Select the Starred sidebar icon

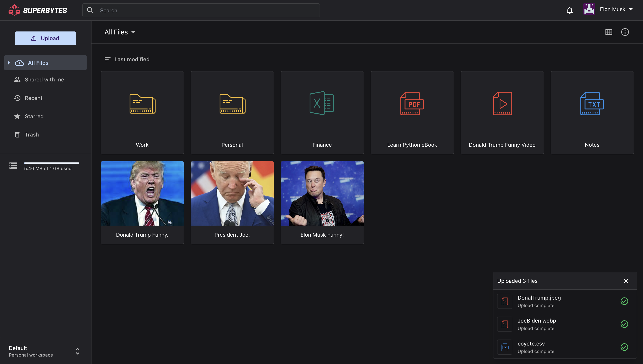tap(17, 116)
